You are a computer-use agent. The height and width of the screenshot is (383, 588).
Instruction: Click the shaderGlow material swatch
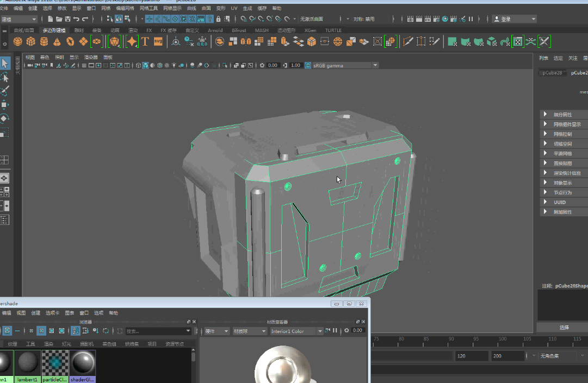point(83,363)
